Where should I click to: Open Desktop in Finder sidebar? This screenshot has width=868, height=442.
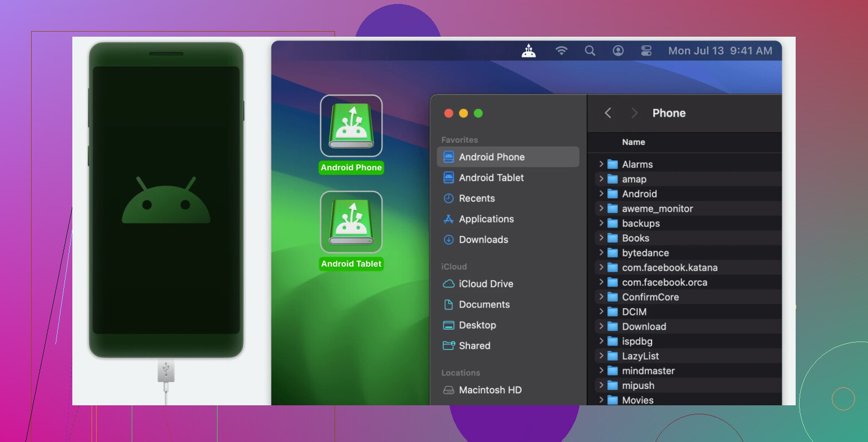click(x=508, y=325)
